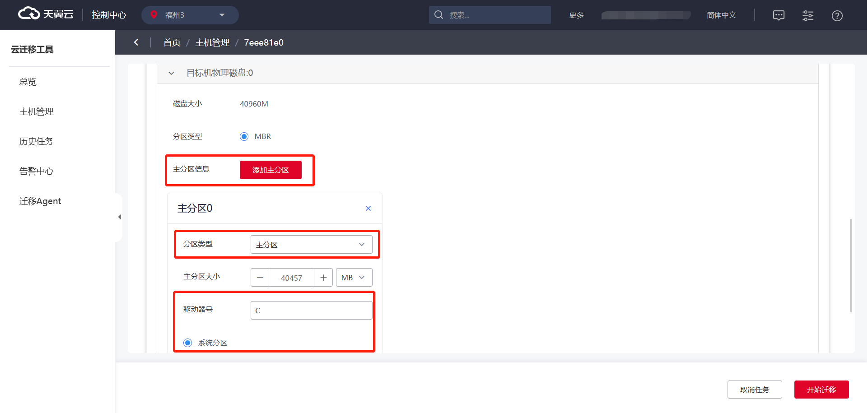868x413 pixels.
Task: Close the 主分区0 partition card
Action: click(368, 208)
